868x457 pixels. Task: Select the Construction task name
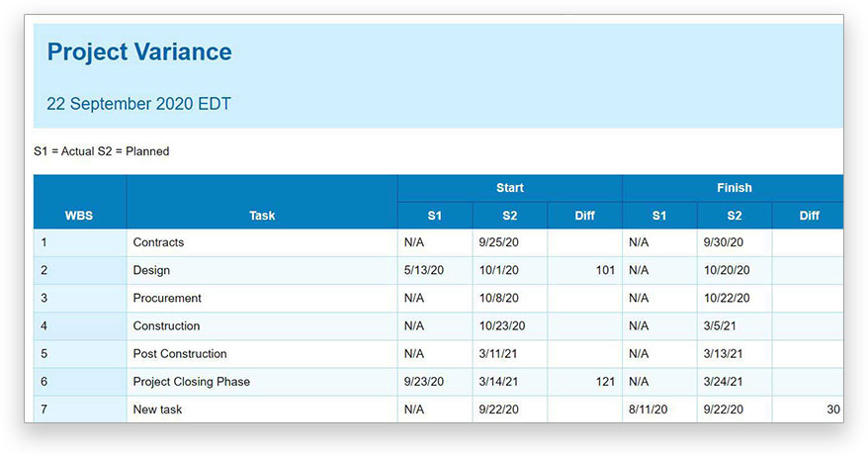click(166, 325)
